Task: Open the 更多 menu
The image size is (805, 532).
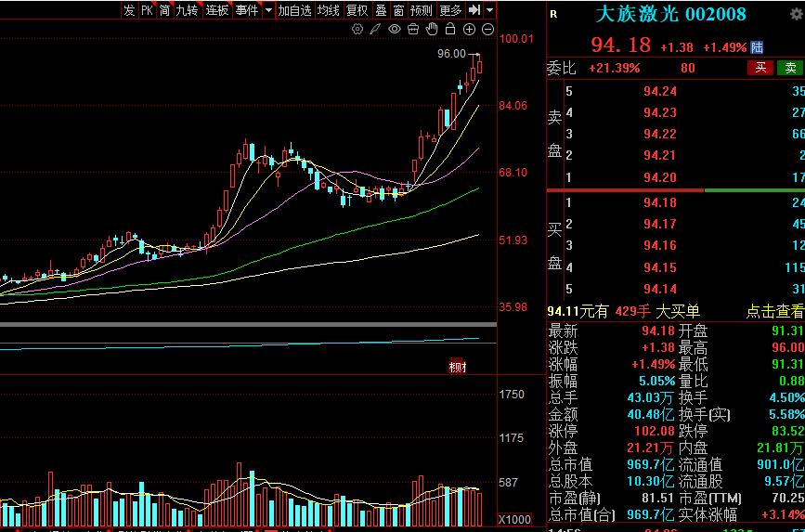Action: pyautogui.click(x=450, y=10)
